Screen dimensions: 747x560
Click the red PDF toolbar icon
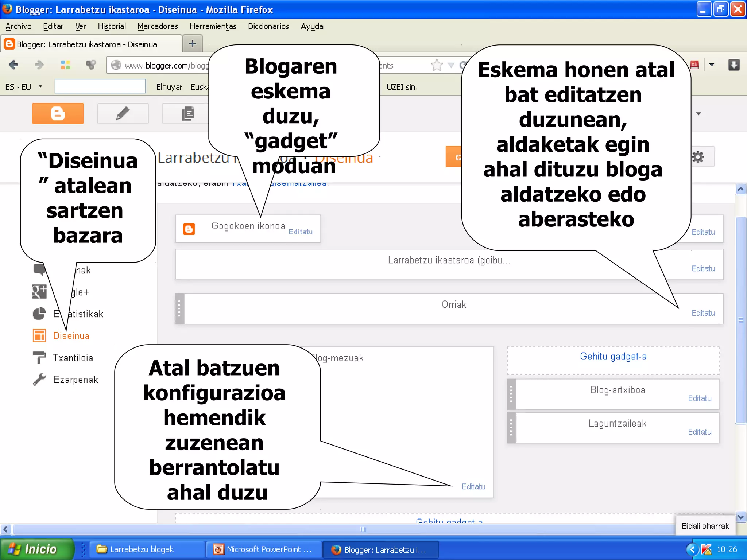pyautogui.click(x=695, y=65)
